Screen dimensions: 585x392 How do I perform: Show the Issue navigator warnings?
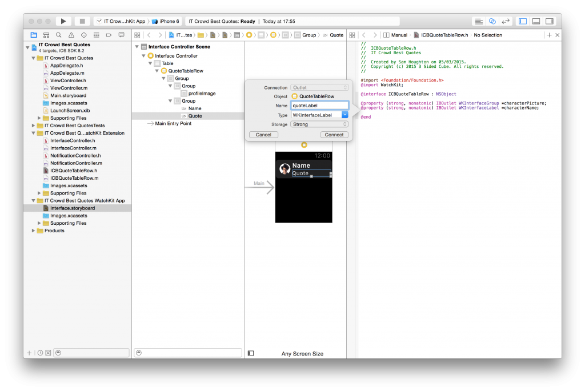click(x=71, y=35)
